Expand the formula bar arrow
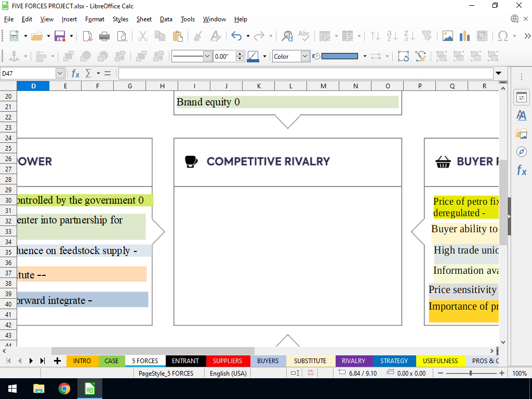 [498, 73]
